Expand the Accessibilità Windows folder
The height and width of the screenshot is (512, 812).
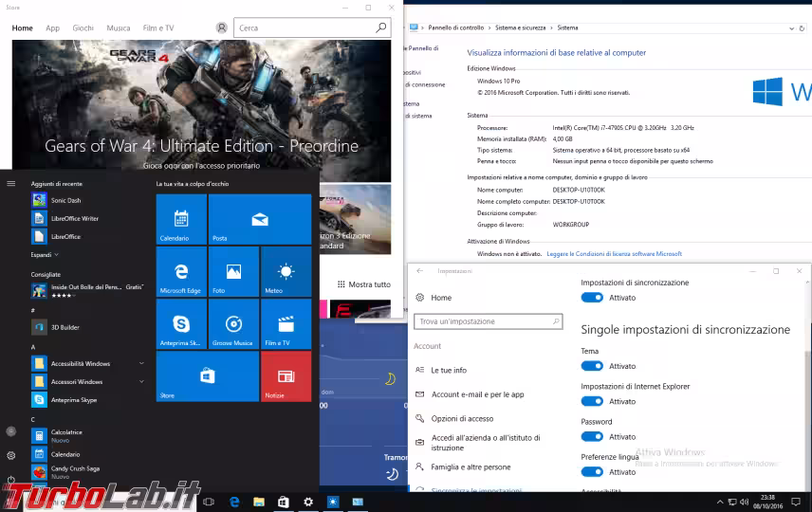[x=141, y=363]
